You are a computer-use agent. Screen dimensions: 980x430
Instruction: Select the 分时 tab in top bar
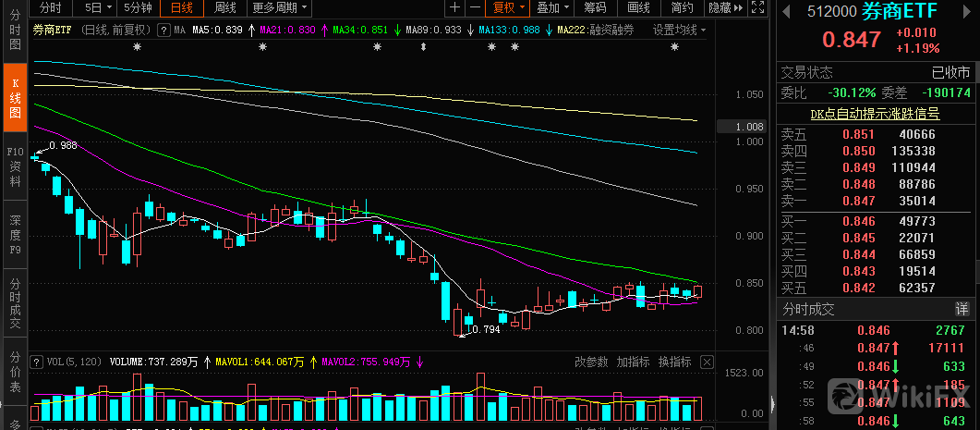click(51, 8)
